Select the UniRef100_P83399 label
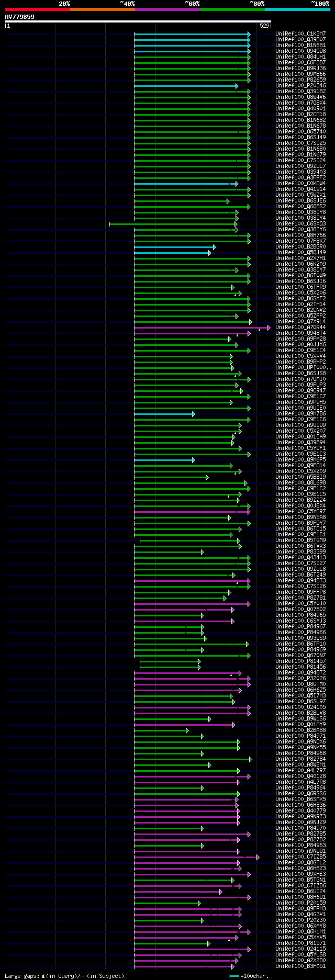The image size is (335, 980). tap(300, 552)
